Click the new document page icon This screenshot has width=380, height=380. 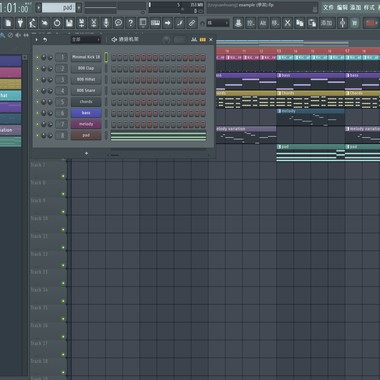click(8, 23)
